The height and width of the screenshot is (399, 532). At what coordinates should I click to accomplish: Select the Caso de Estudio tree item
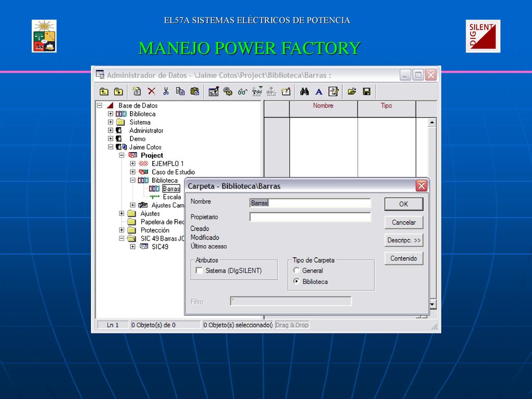pos(173,172)
